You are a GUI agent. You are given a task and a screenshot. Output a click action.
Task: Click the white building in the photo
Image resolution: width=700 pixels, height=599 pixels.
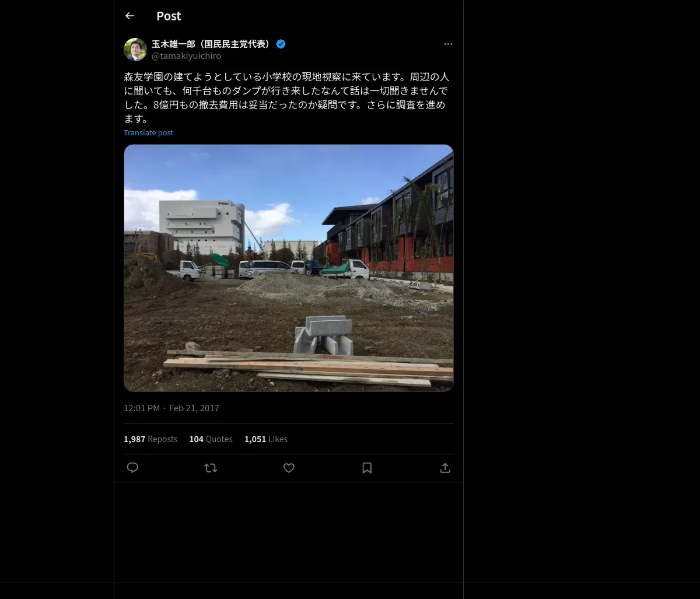pyautogui.click(x=202, y=227)
